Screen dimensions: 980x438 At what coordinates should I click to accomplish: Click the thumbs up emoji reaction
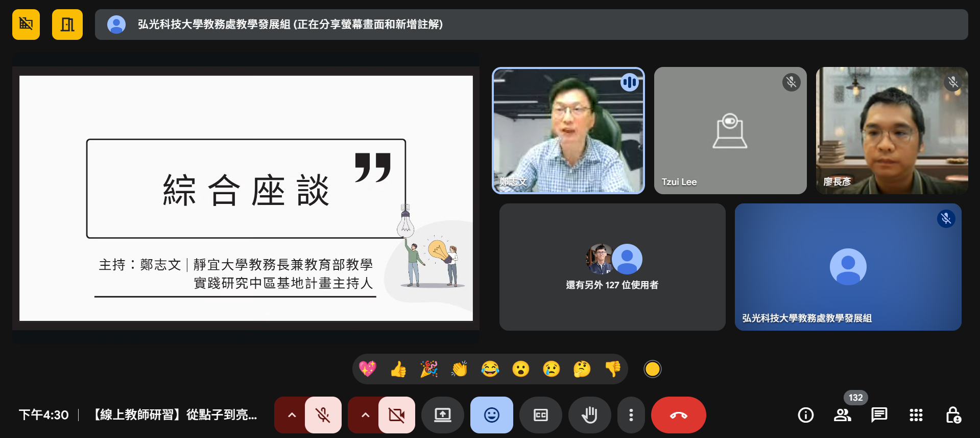[398, 369]
